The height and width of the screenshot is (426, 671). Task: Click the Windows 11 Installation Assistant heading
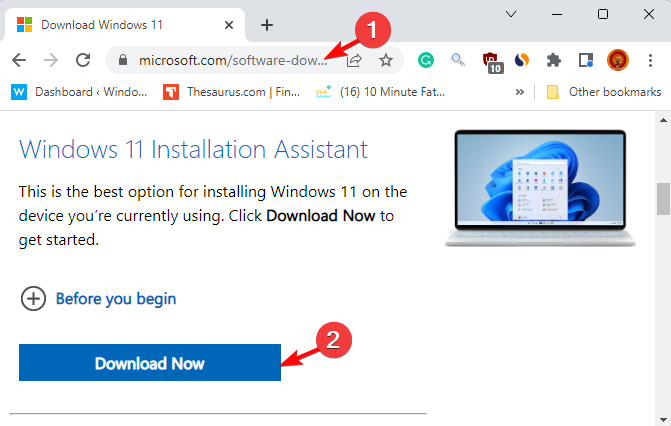[193, 149]
